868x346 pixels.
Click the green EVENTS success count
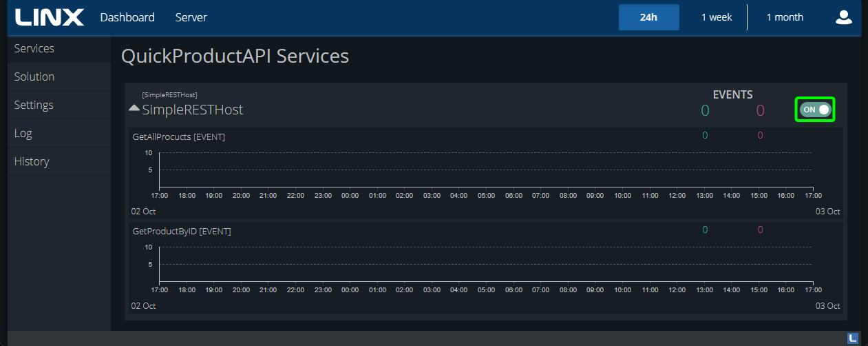(705, 110)
